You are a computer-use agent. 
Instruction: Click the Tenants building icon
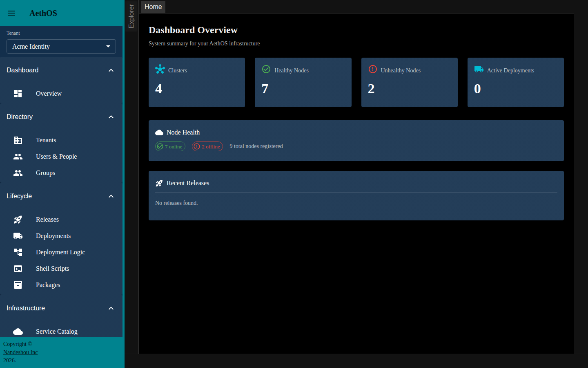click(18, 140)
